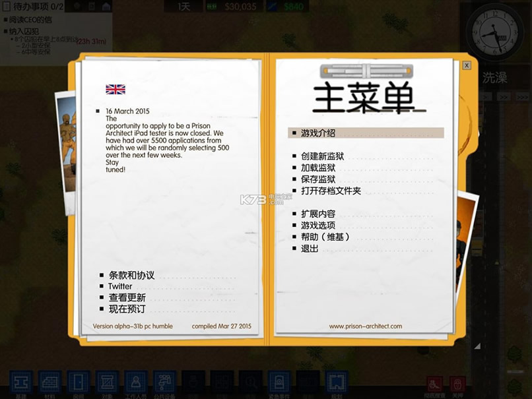This screenshot has height=399, width=532.
Task: Open the 紧急事件 (Emergencies) icon
Action: coord(279,383)
